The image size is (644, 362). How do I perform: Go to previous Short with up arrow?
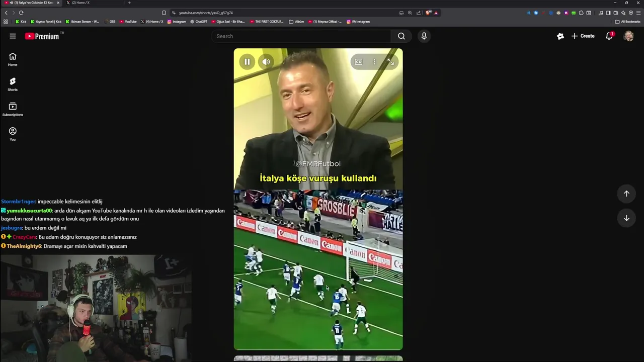point(626,194)
